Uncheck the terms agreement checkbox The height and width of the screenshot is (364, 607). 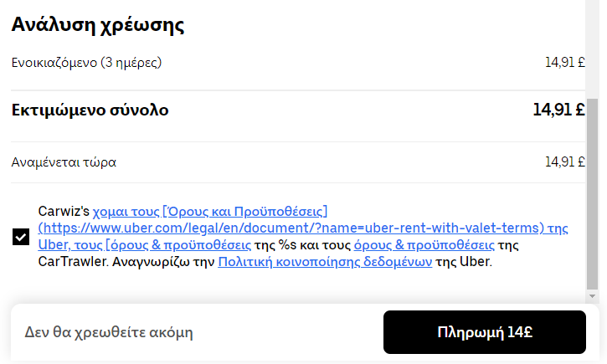coord(21,237)
